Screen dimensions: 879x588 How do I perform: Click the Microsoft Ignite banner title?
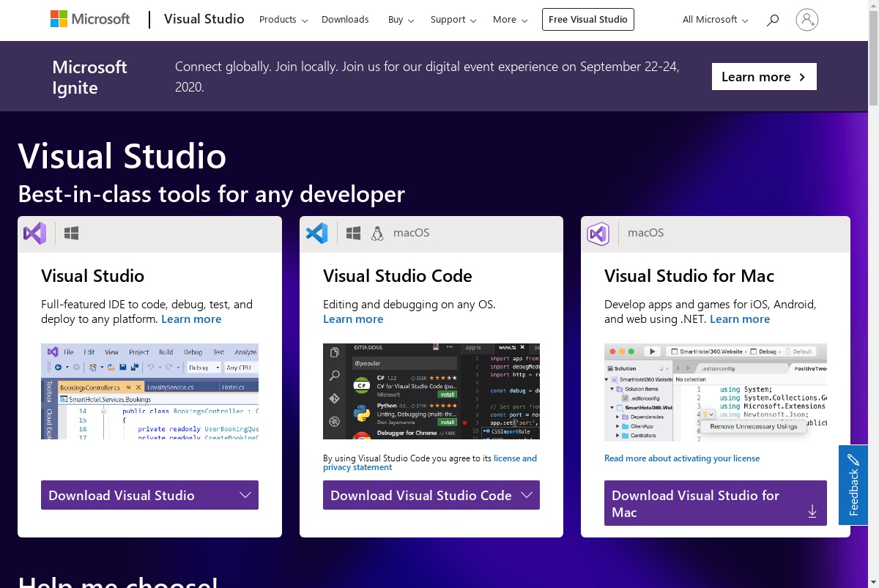(90, 77)
